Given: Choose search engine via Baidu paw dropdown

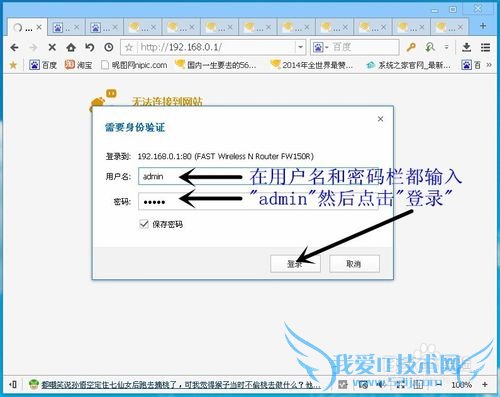Looking at the screenshot, I should coord(321,48).
